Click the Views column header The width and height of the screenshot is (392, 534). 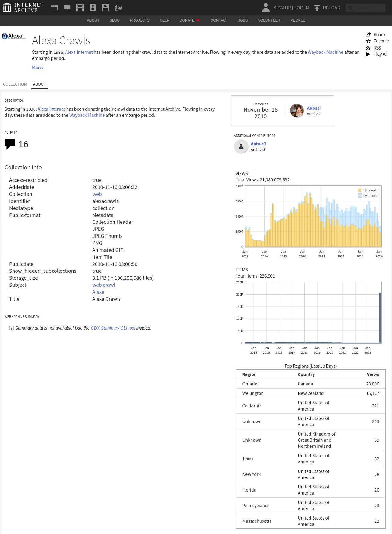point(373,374)
